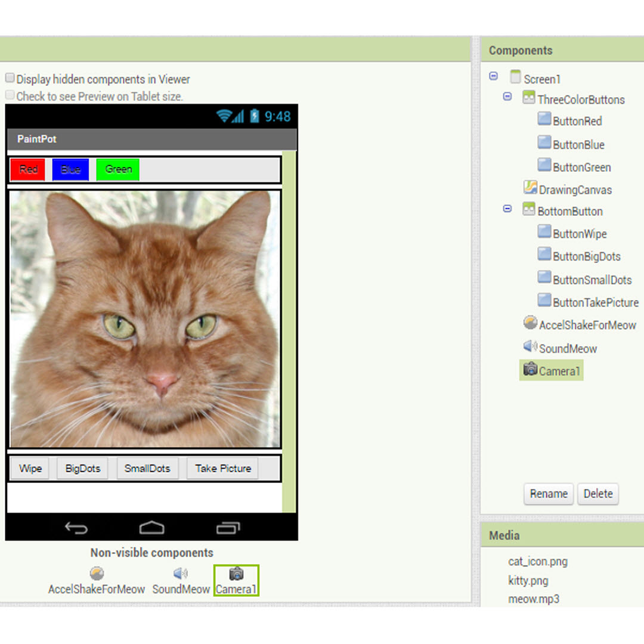Select ButtonWipe label in the component tree
Image resolution: width=644 pixels, height=644 pixels.
[x=580, y=234]
